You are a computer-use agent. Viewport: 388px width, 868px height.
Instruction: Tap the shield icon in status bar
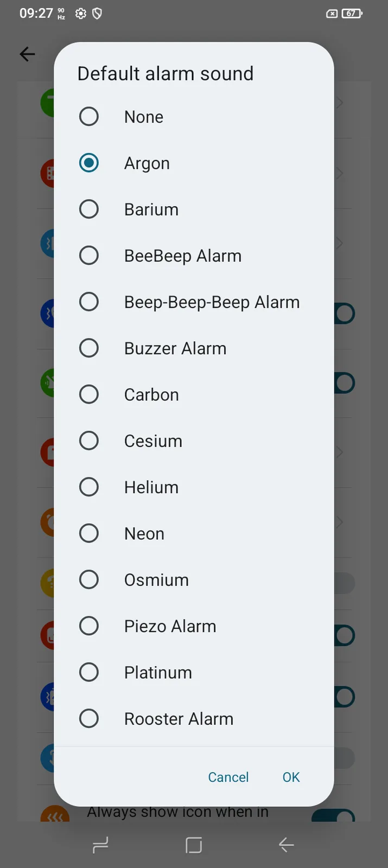[x=97, y=14]
